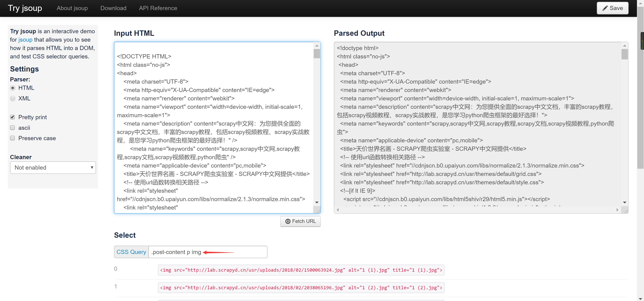The image size is (644, 301).
Task: Click the Input HTML heading
Action: (134, 33)
